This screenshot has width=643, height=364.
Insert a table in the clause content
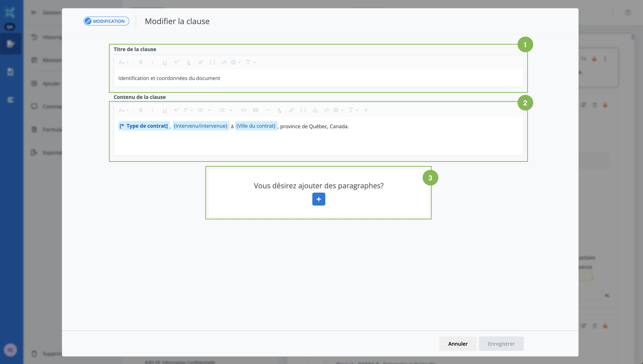tap(255, 110)
